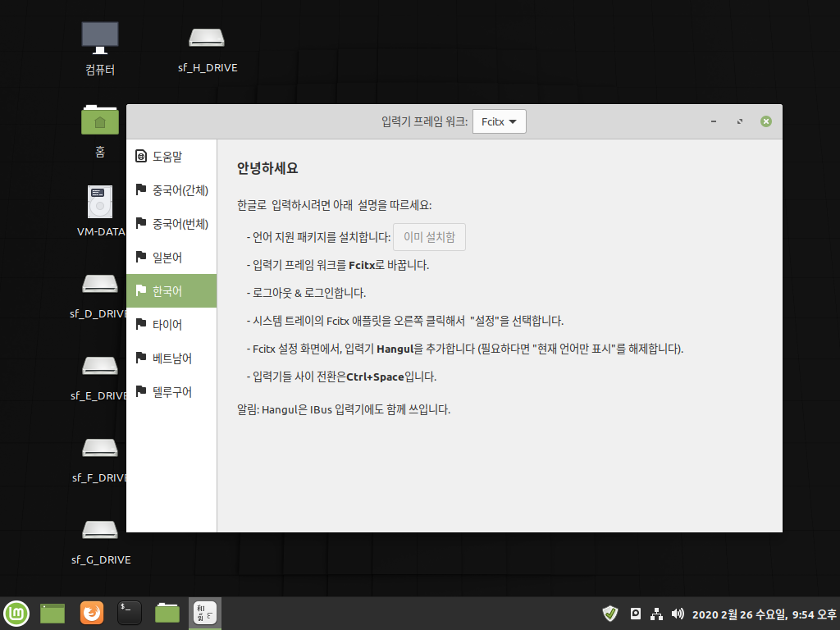Viewport: 840px width, 630px height.
Task: Open the network tray icon
Action: (656, 614)
